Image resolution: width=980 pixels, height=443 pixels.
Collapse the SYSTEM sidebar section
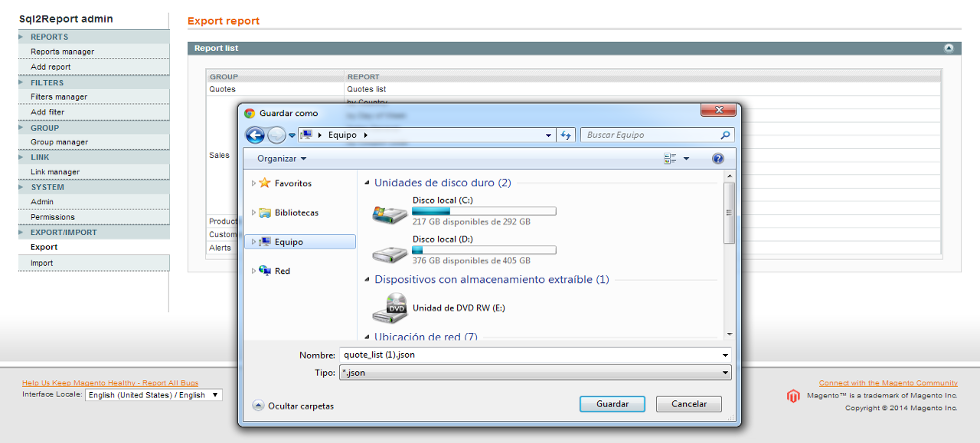pos(94,187)
